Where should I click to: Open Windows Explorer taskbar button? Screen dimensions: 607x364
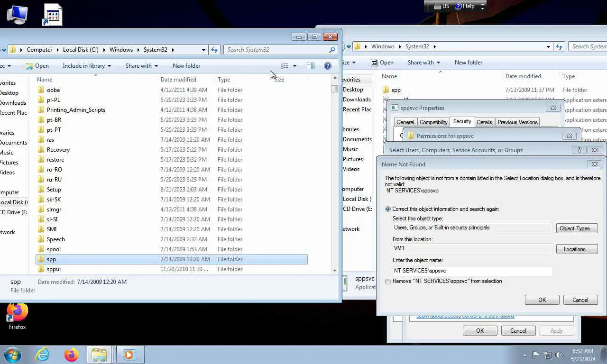point(99,355)
